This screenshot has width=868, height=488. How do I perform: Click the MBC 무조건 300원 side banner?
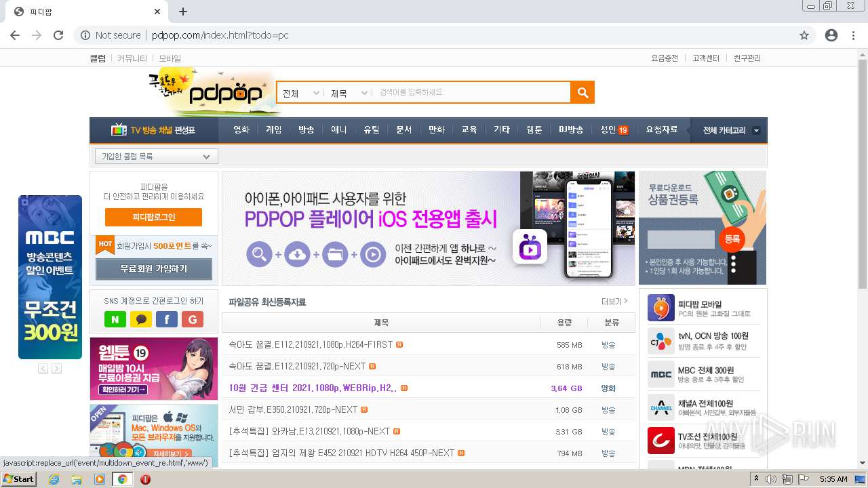[x=50, y=277]
